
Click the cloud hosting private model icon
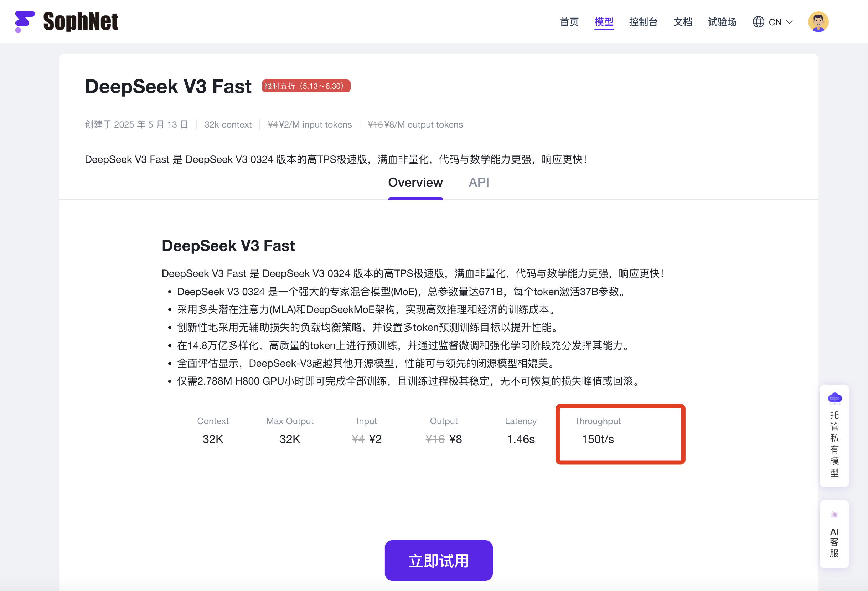[835, 399]
